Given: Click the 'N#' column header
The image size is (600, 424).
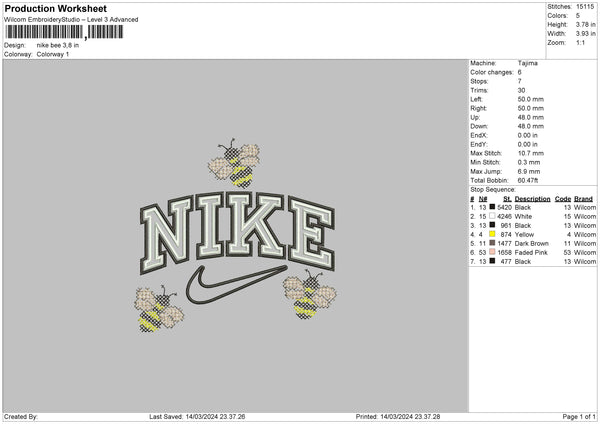Looking at the screenshot, I should (483, 199).
